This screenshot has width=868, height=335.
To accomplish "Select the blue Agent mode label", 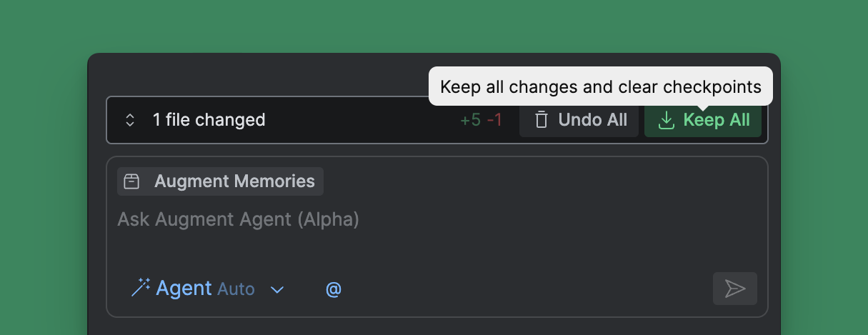I will click(184, 289).
